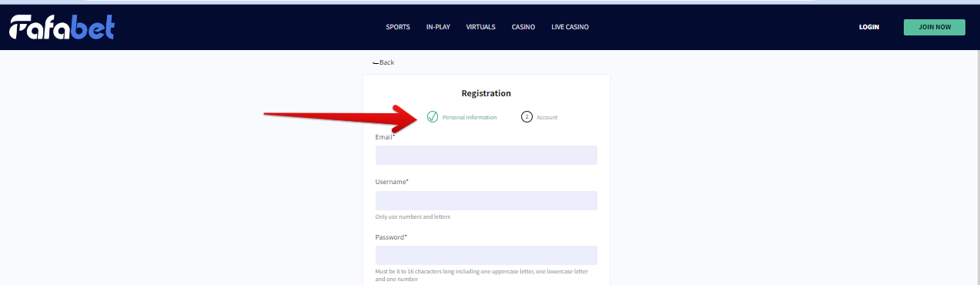Click the Email field label
The image size is (980, 285).
385,137
